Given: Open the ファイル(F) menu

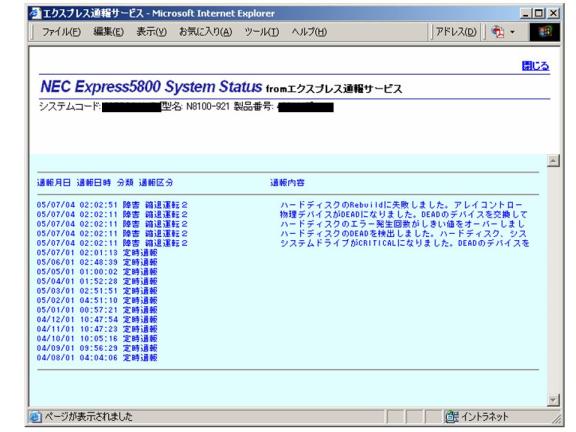Looking at the screenshot, I should [x=61, y=32].
